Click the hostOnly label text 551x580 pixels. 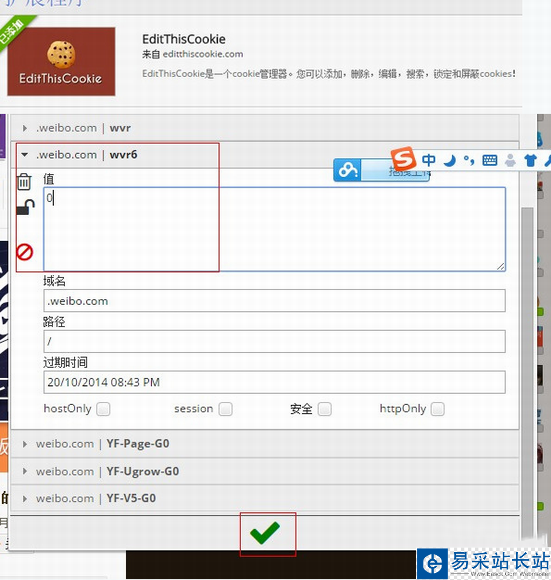coord(67,409)
